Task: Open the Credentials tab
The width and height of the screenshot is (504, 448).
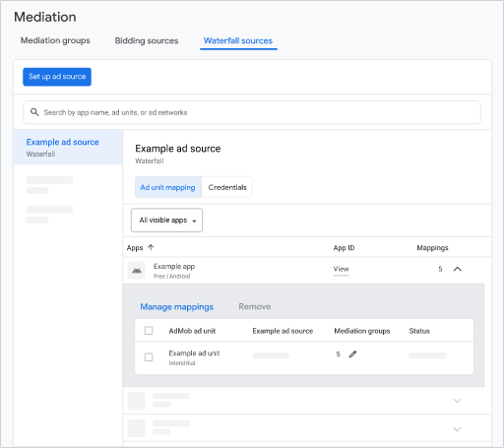Action: click(x=227, y=187)
